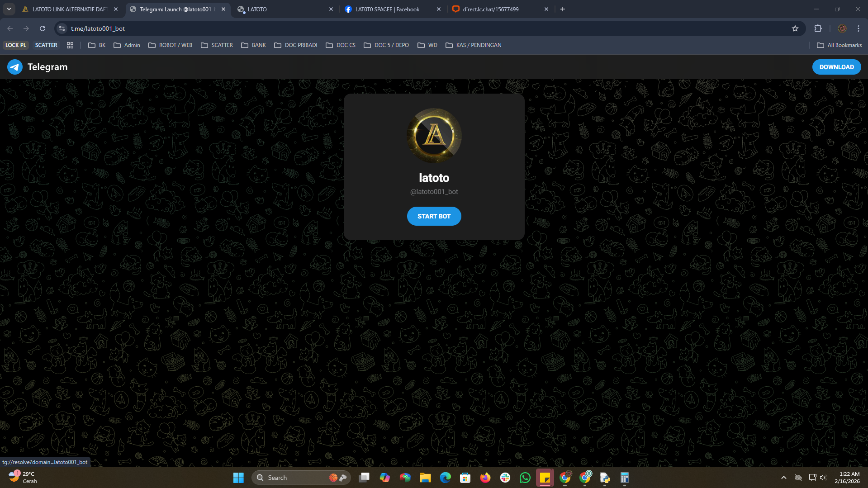Go back to previous page
The width and height of the screenshot is (868, 488).
click(x=10, y=28)
